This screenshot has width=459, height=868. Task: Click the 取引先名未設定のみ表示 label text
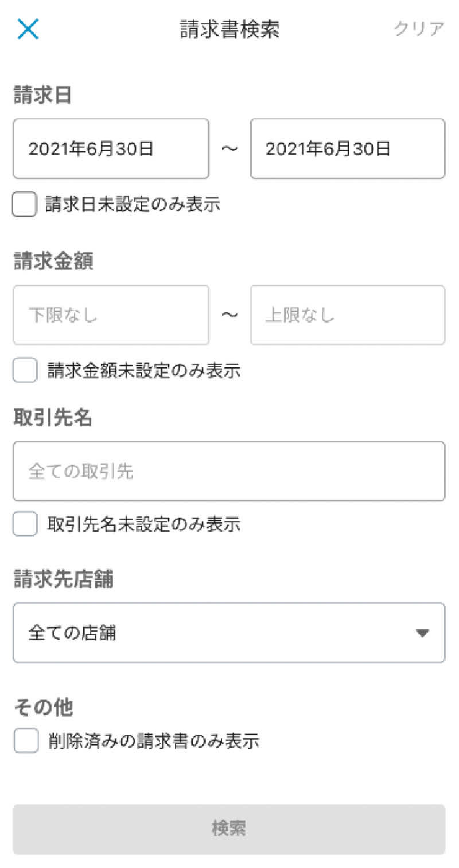143,524
